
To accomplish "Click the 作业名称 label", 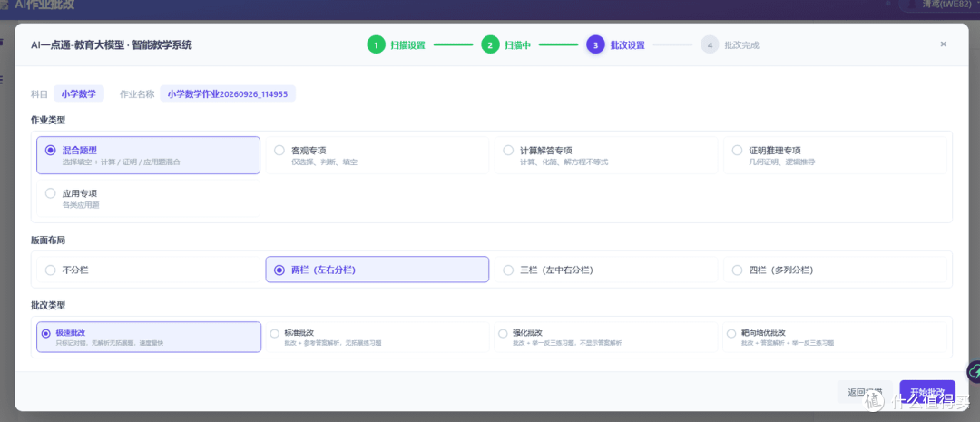I will click(137, 94).
